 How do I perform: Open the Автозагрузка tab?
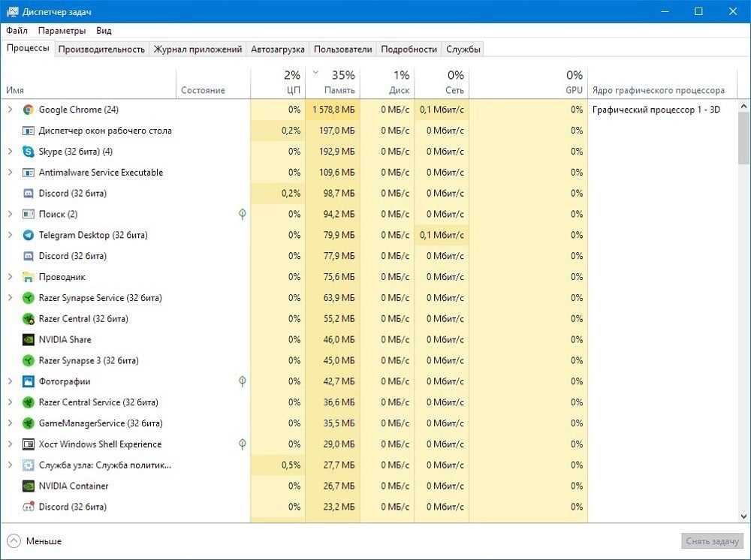278,49
